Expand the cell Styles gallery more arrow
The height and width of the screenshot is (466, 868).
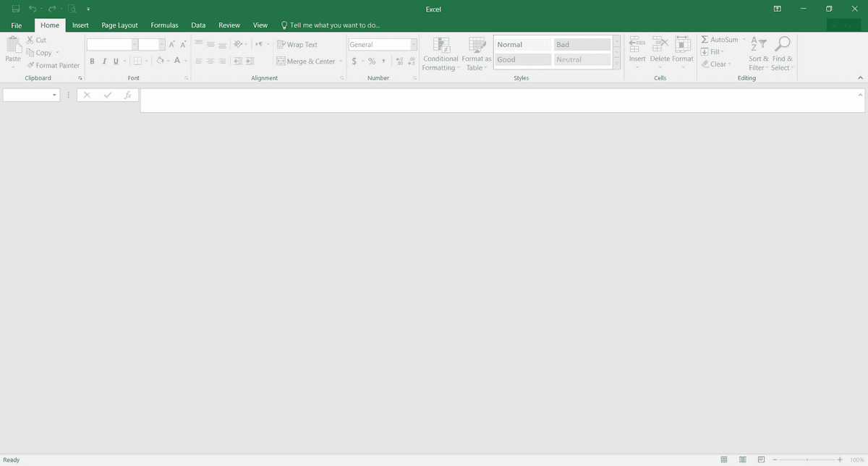[x=616, y=64]
